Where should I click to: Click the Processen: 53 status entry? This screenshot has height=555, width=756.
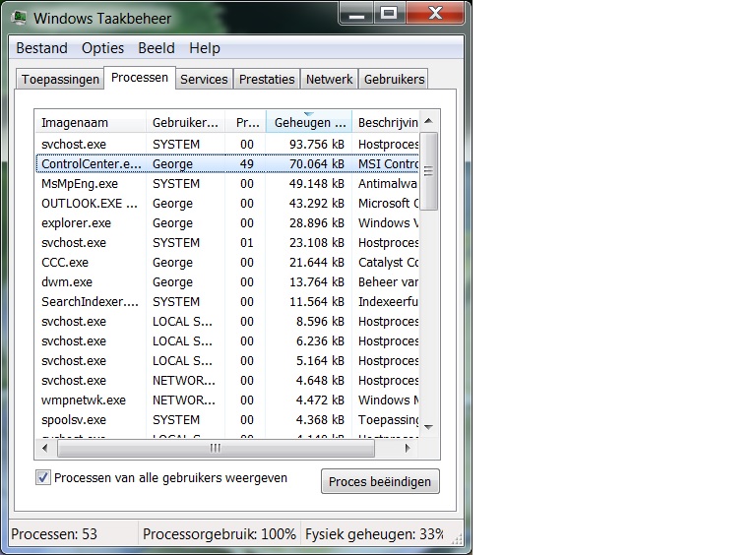click(54, 534)
